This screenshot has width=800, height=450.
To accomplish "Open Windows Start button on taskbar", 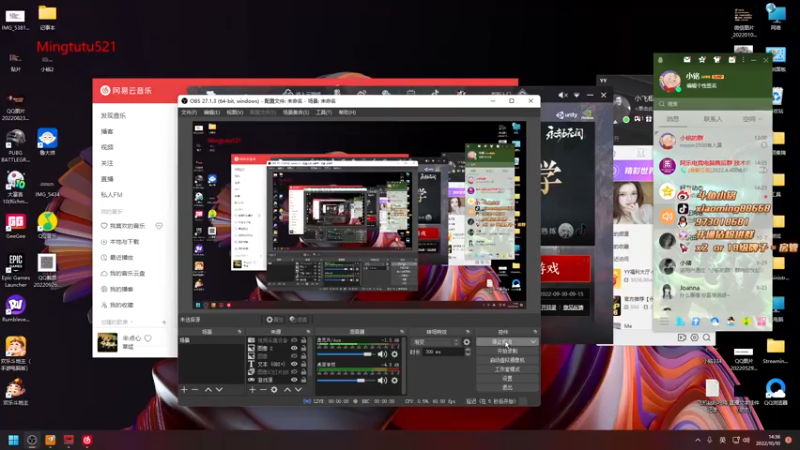I will pyautogui.click(x=14, y=440).
